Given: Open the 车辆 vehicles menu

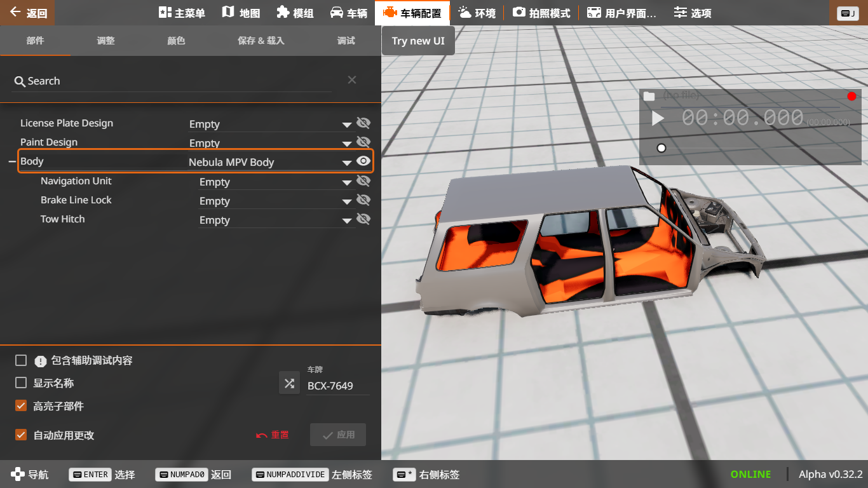Looking at the screenshot, I should click(x=349, y=13).
